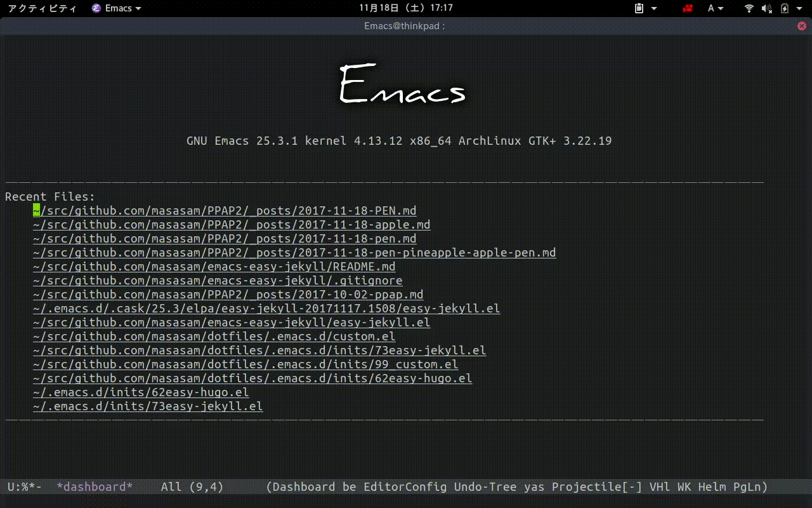Click the PgLn minor mode indicator
Viewport: 812px width, 508px height.
click(747, 487)
